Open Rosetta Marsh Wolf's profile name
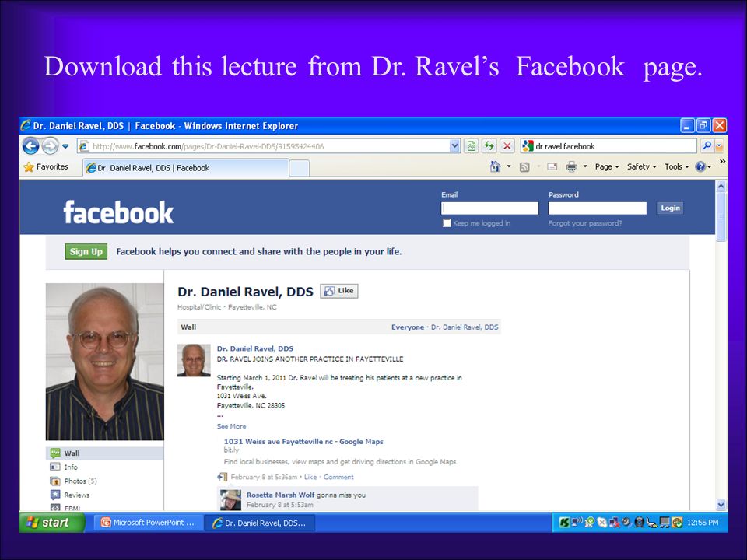747x560 pixels. pos(281,495)
